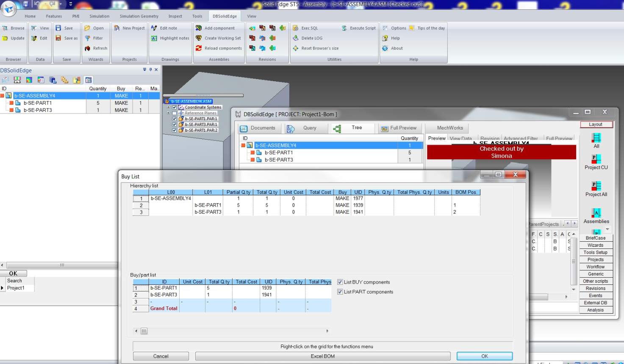Open the Wizards folder icon
This screenshot has height=364, width=624.
(87, 28)
